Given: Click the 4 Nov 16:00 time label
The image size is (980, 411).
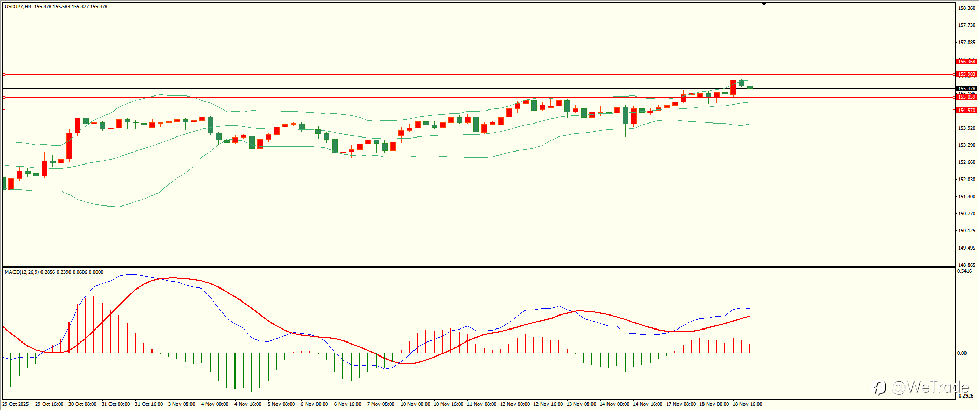Looking at the screenshot, I should pyautogui.click(x=248, y=404).
